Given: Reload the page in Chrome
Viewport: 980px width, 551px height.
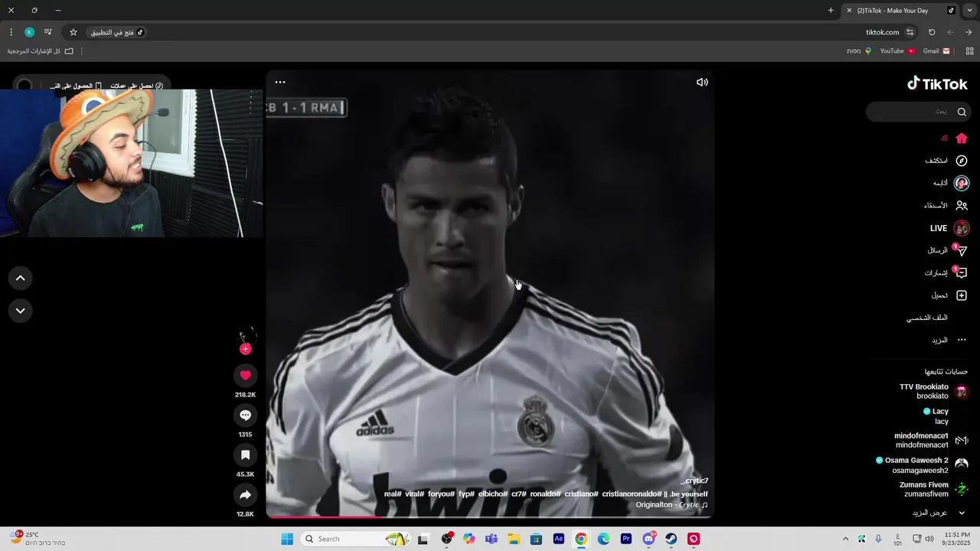Looking at the screenshot, I should coord(932,32).
